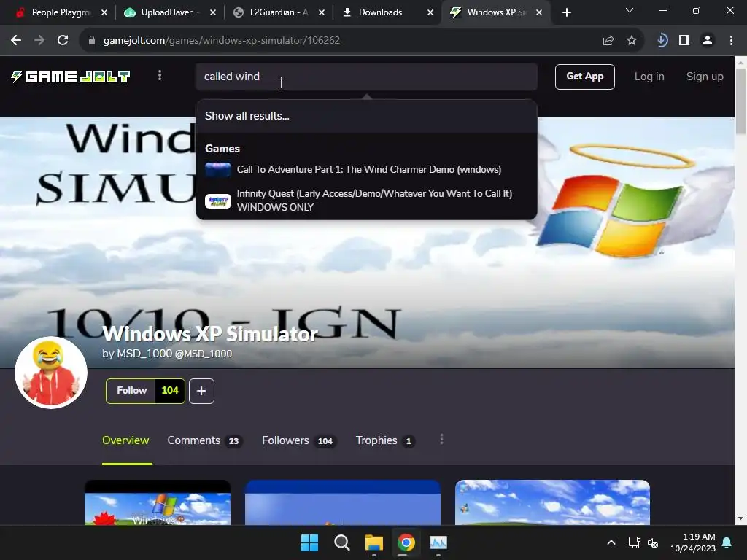Share this page icon
This screenshot has width=747, height=560.
click(608, 41)
